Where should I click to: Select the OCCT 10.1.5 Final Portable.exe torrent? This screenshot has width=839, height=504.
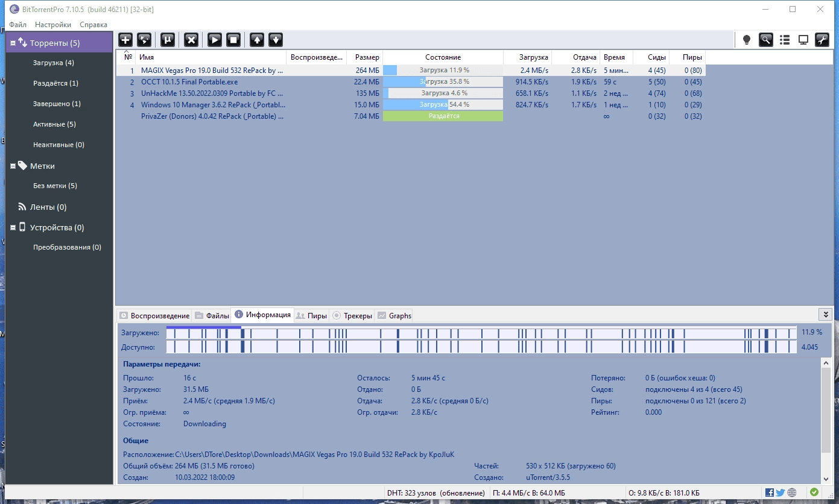click(410, 82)
